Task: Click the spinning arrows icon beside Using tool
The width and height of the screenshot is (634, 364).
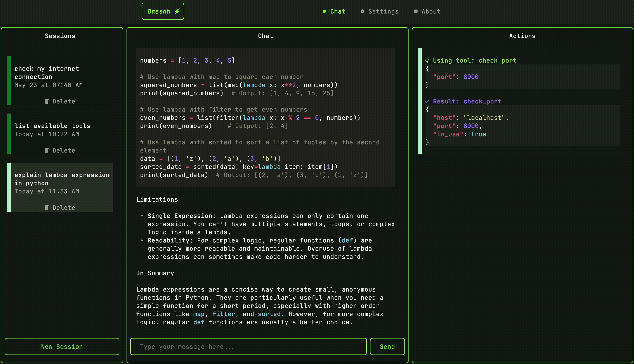Action: [x=427, y=60]
